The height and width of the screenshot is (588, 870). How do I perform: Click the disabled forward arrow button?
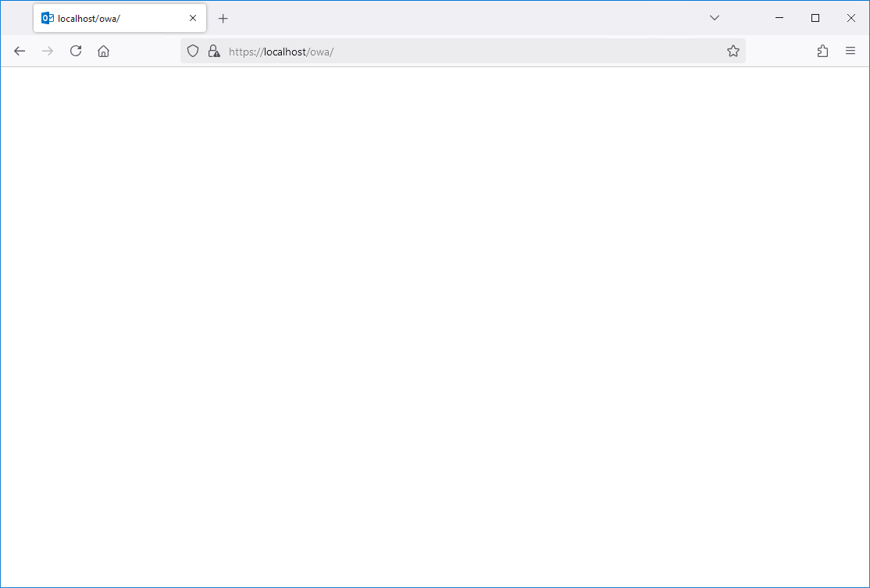pyautogui.click(x=48, y=52)
